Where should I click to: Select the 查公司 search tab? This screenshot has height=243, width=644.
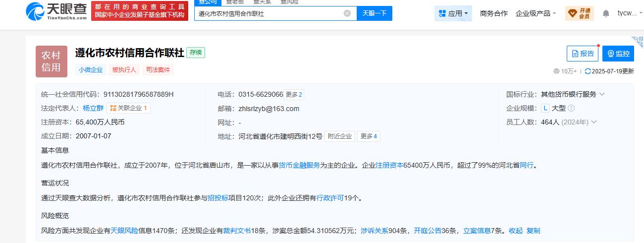tap(208, 2)
